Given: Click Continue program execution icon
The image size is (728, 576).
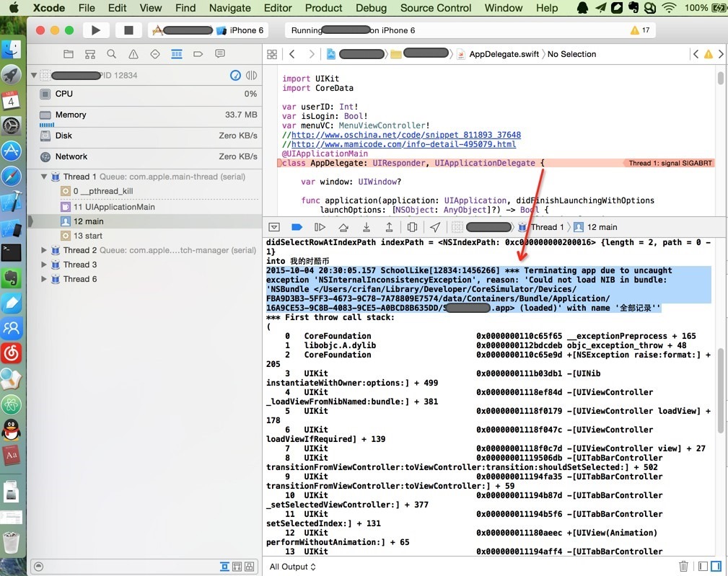Looking at the screenshot, I should coord(320,227).
